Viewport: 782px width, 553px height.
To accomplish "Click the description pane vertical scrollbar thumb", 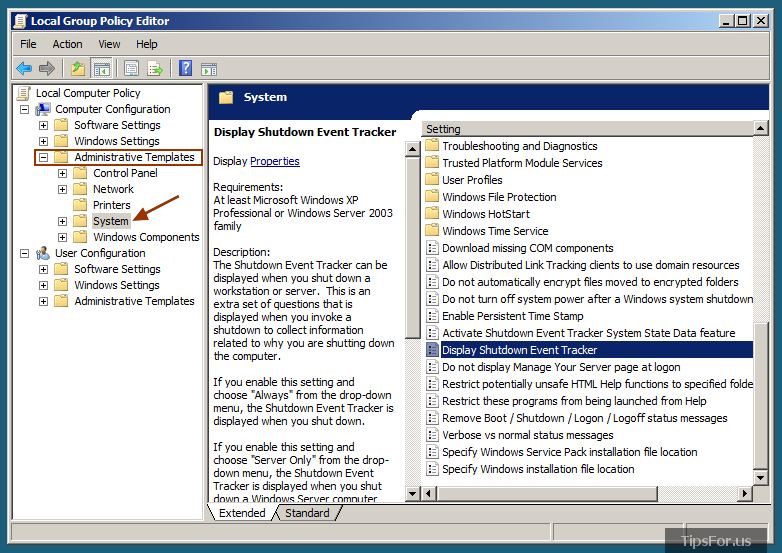I will (412, 248).
